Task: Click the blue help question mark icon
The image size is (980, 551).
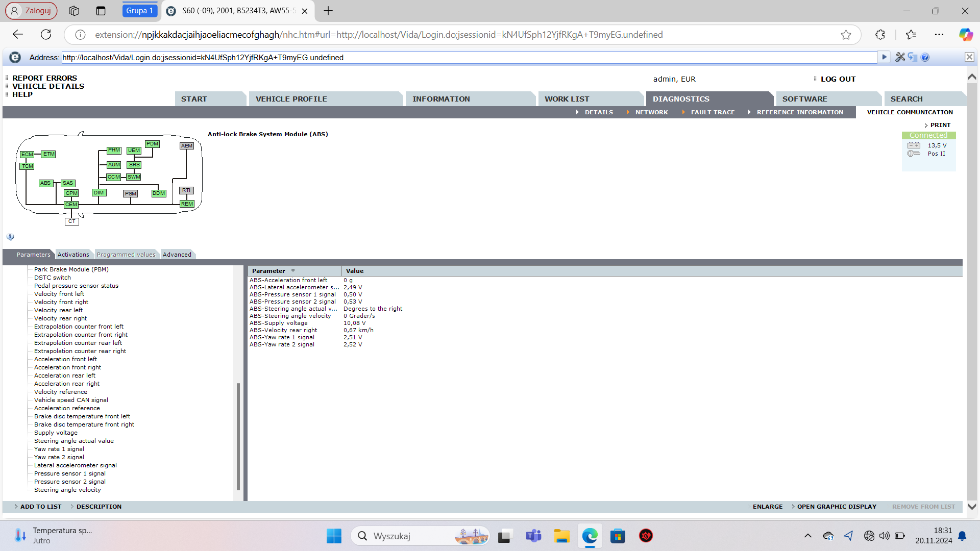Action: tap(925, 57)
